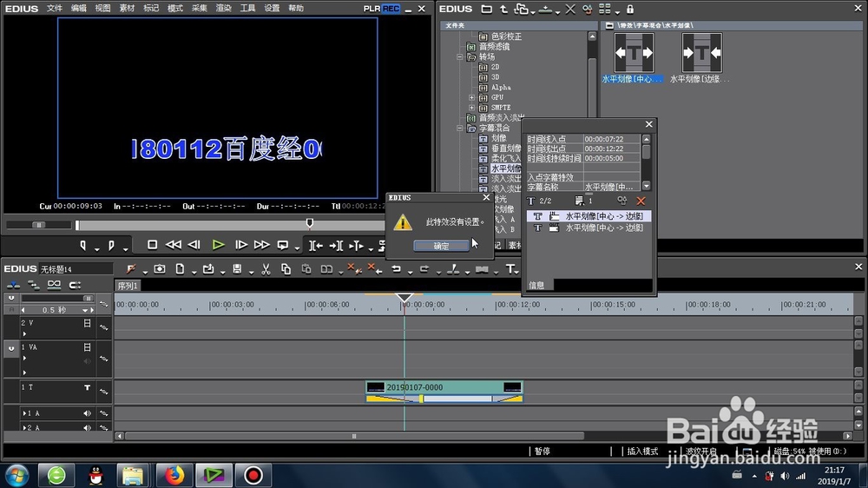Viewport: 868px width, 488px height.
Task: Click the Fast forward button
Action: (x=261, y=245)
